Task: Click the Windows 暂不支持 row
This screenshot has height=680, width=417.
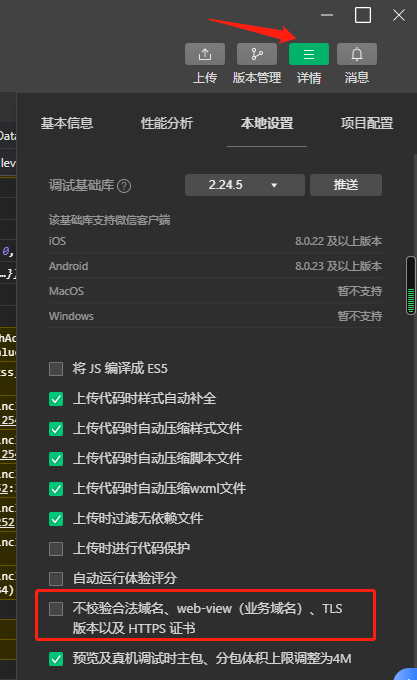Action: tap(215, 316)
